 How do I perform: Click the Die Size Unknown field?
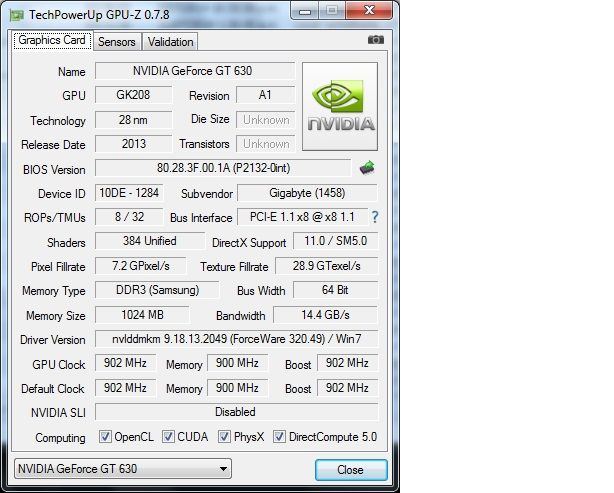pyautogui.click(x=265, y=119)
